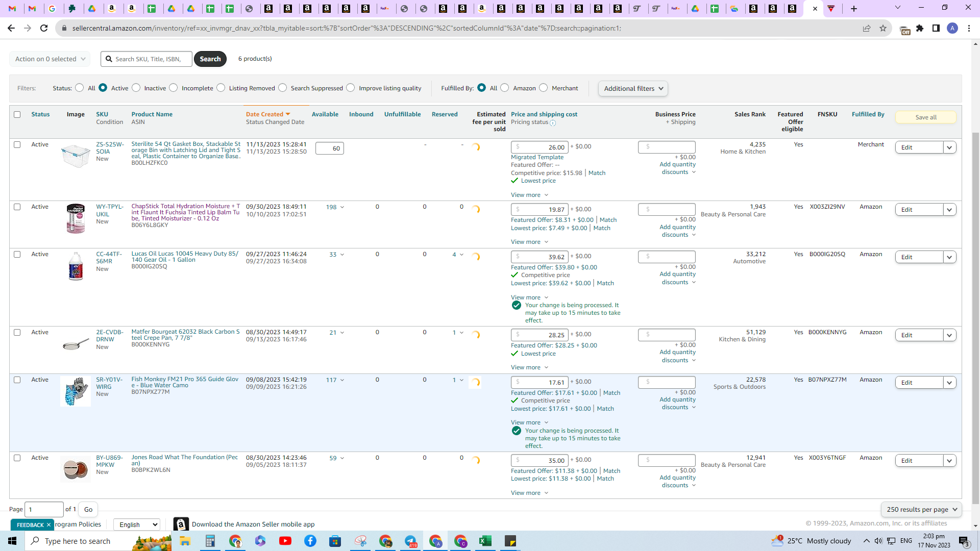Select the Search Suppressed status filter
Screen dimensions: 980x551
[283, 88]
